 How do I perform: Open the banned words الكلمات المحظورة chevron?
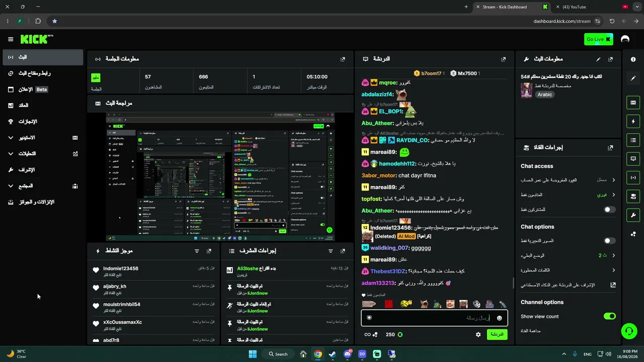[613, 270]
